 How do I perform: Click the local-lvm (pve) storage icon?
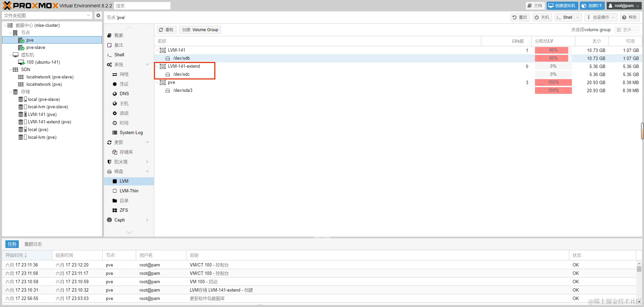23,137
